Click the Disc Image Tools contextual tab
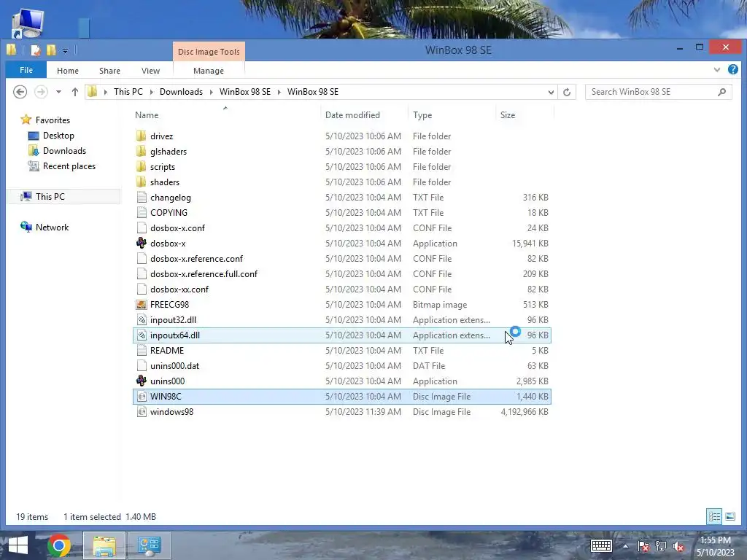Image resolution: width=747 pixels, height=560 pixels. coord(209,52)
